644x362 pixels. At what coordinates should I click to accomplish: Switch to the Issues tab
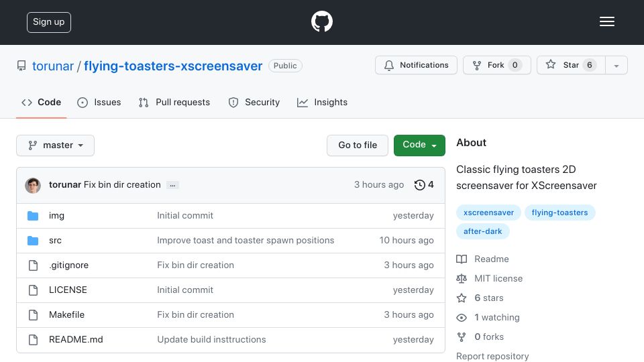(x=99, y=102)
